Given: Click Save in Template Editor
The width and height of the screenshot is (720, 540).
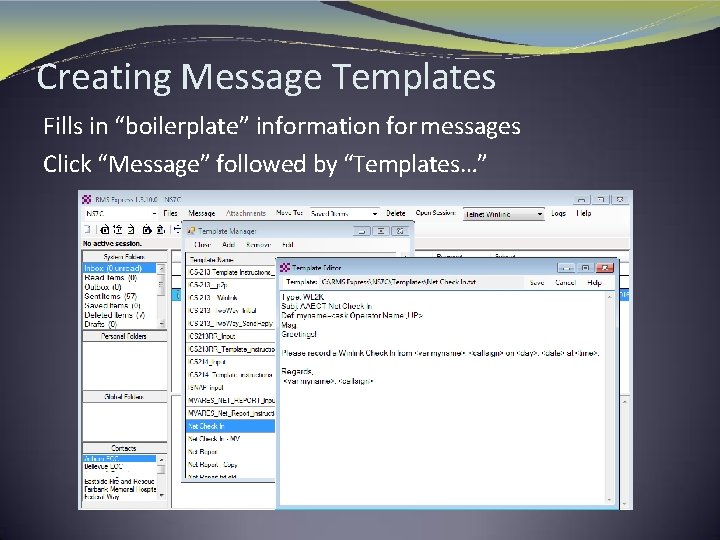Looking at the screenshot, I should (x=537, y=282).
